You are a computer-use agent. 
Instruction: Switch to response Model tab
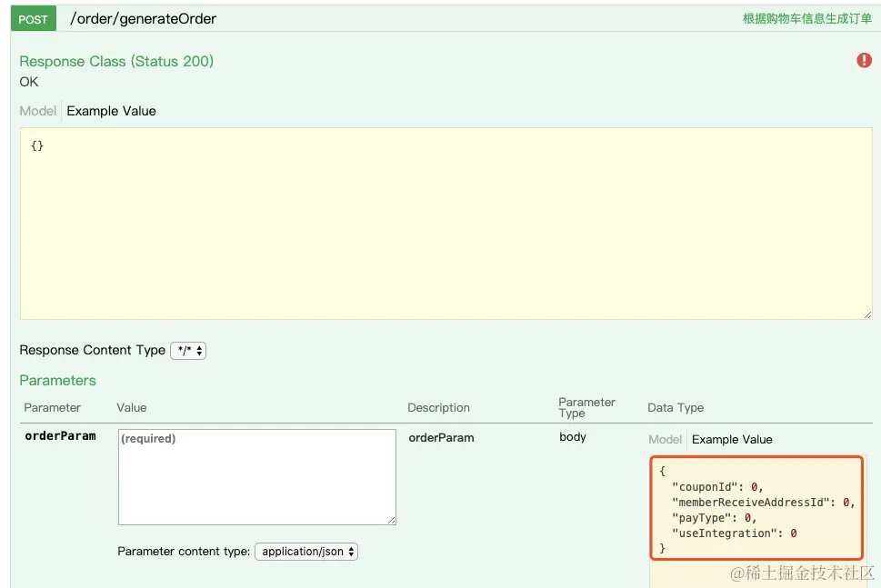(x=37, y=111)
